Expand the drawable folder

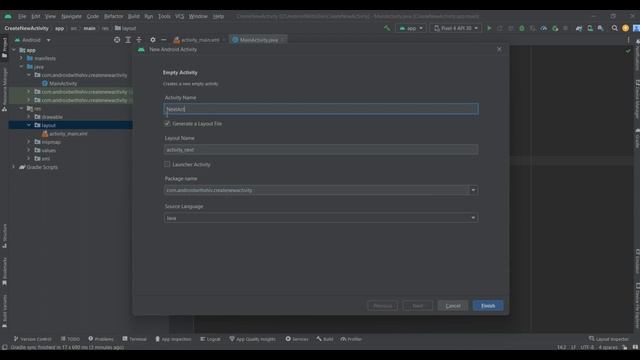point(29,117)
